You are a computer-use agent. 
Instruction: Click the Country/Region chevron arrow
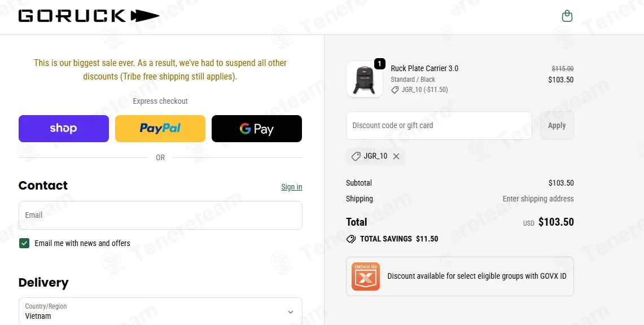[291, 312]
